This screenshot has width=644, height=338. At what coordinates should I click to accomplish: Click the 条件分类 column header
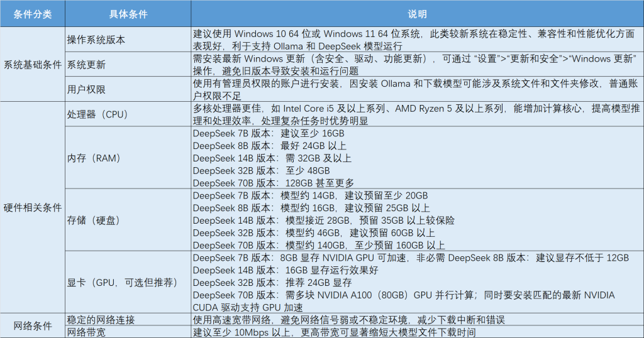(x=31, y=13)
